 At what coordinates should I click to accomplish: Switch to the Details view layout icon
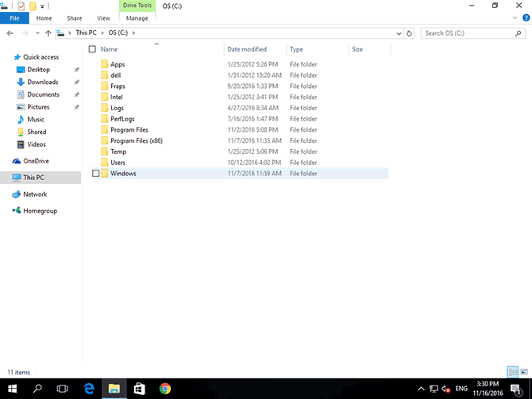tap(513, 372)
